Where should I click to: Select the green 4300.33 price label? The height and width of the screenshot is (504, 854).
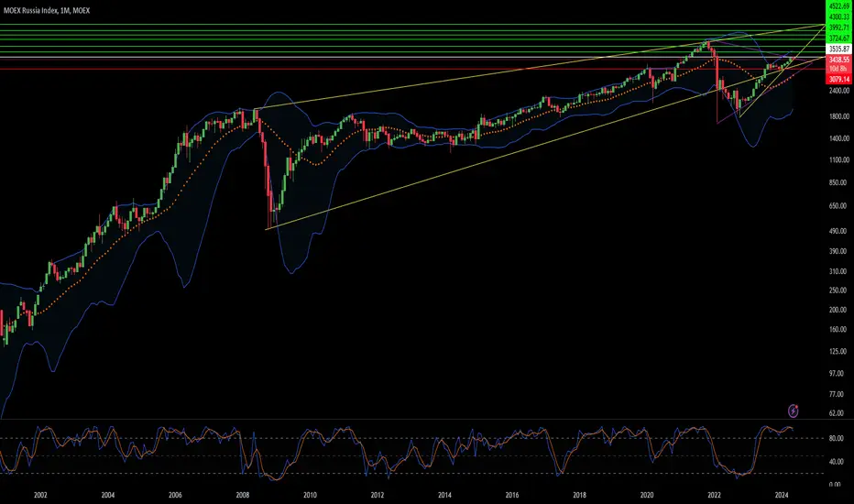pos(838,16)
